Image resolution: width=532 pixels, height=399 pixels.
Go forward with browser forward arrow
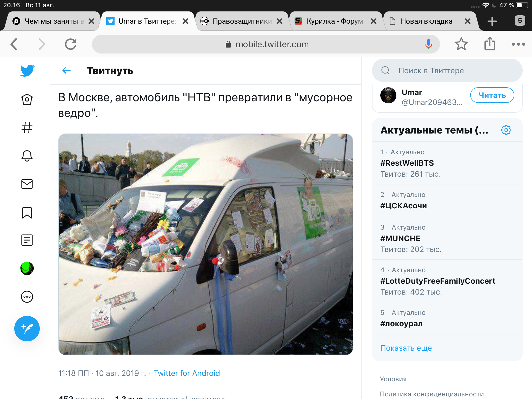coord(42,44)
